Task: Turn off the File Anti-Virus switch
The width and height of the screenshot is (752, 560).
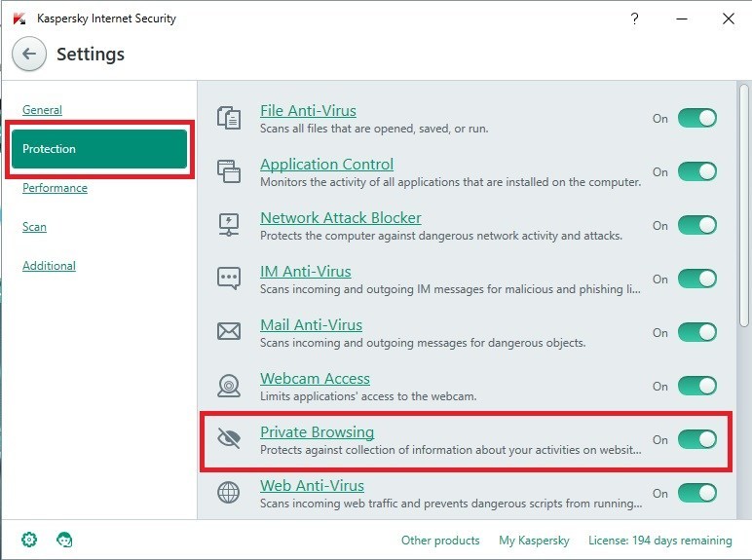Action: (x=697, y=118)
